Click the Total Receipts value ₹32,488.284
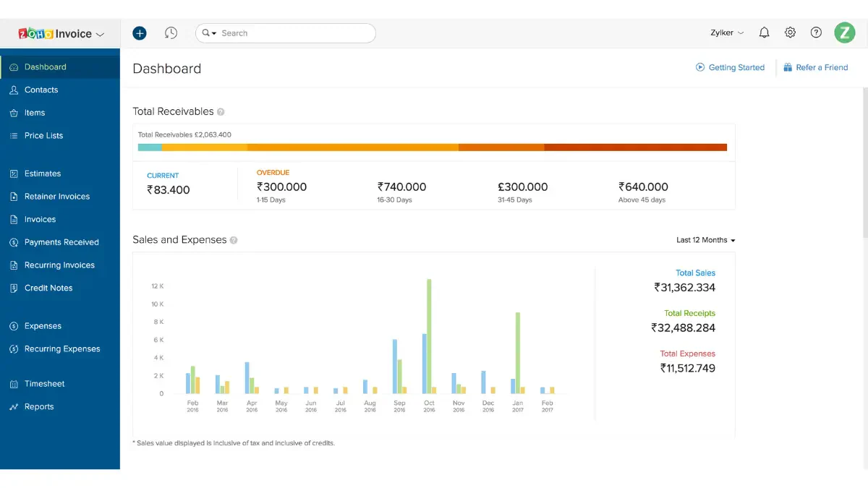Viewport: 868px width, 488px height. (684, 328)
